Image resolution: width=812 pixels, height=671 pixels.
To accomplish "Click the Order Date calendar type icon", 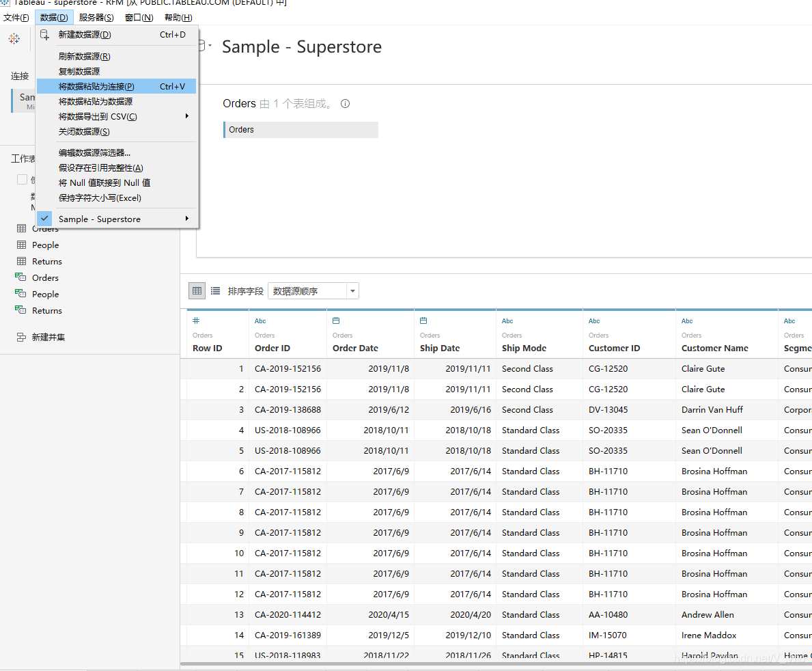I will [x=336, y=320].
